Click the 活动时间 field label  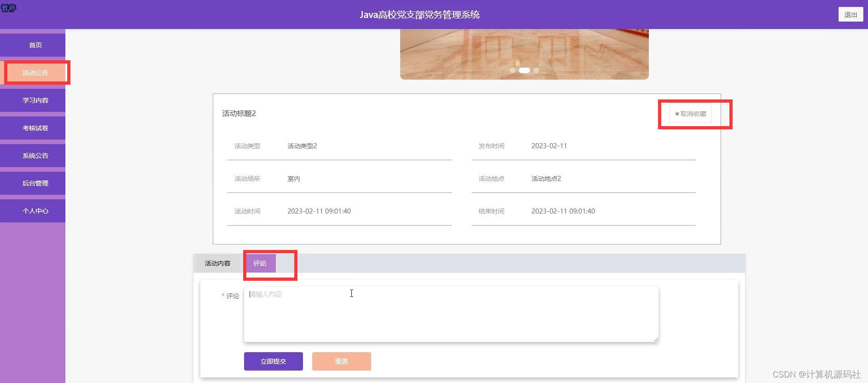pos(247,211)
